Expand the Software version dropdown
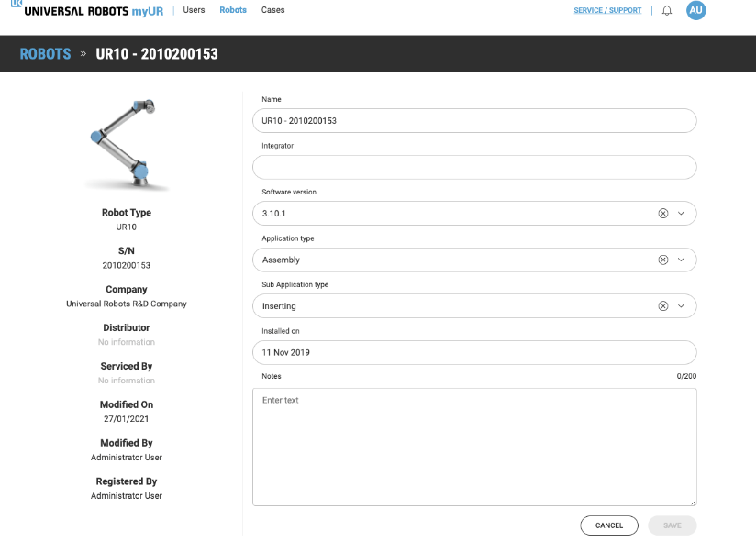This screenshot has width=756, height=542. point(681,213)
